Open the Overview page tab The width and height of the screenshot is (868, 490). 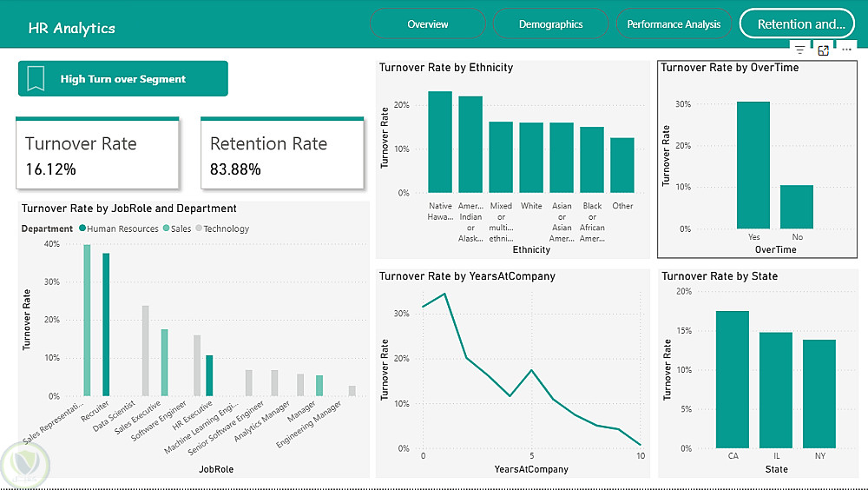pyautogui.click(x=427, y=23)
